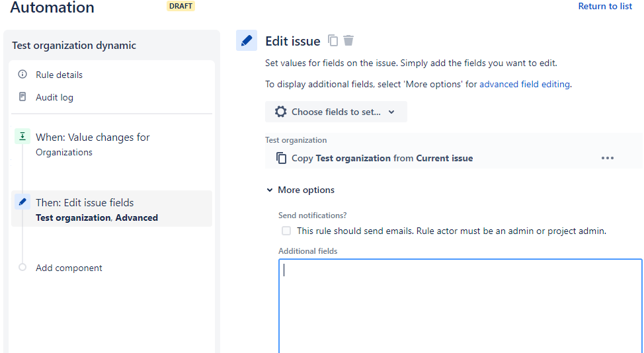Click the green trigger icon for When step
The image size is (644, 353).
[x=22, y=136]
